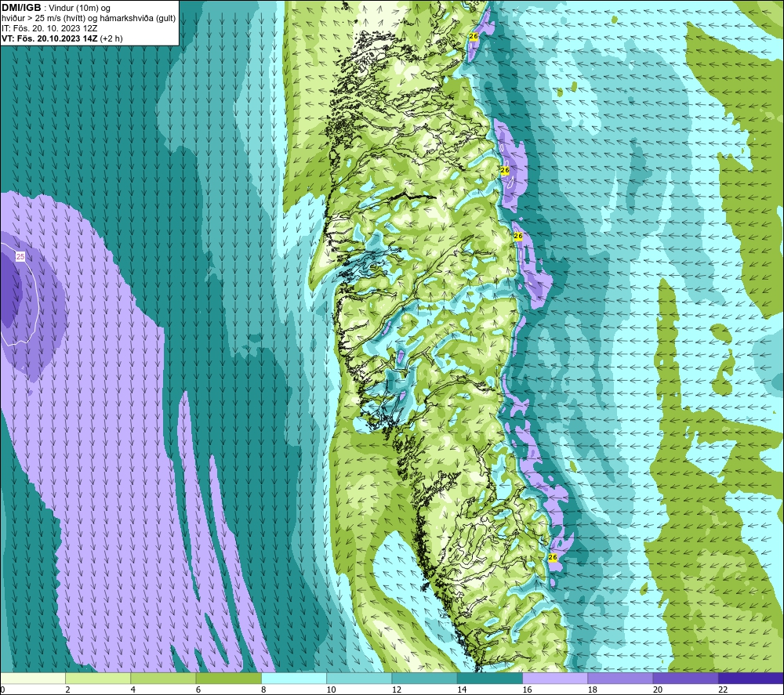Click the legend scale value '20'

click(x=658, y=690)
